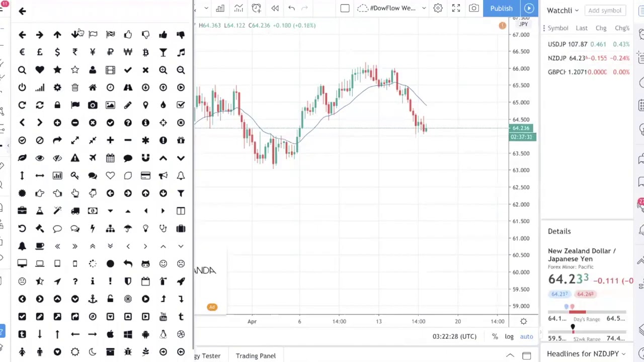Pick the warning triangle icon
Image resolution: width=644 pixels, height=362 pixels.
pyautogui.click(x=75, y=158)
